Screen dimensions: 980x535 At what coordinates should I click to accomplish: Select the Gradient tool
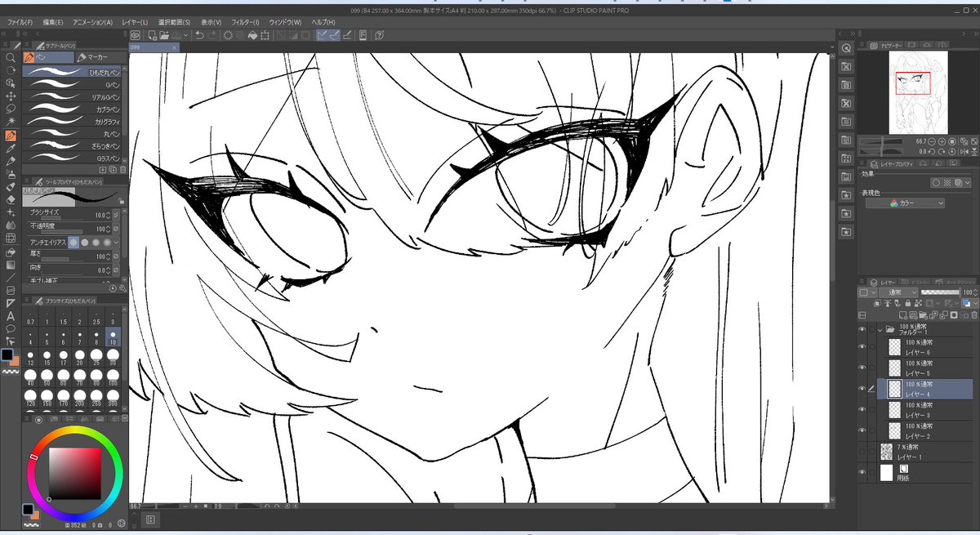(11, 265)
